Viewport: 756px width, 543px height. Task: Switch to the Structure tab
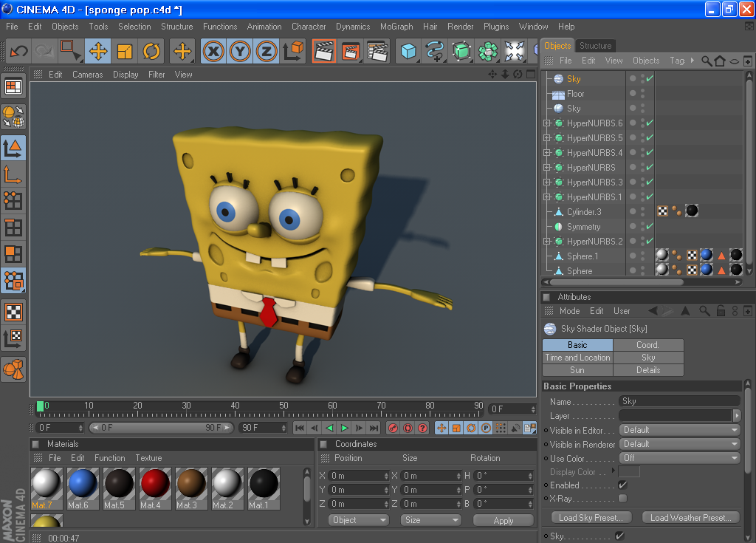[595, 45]
